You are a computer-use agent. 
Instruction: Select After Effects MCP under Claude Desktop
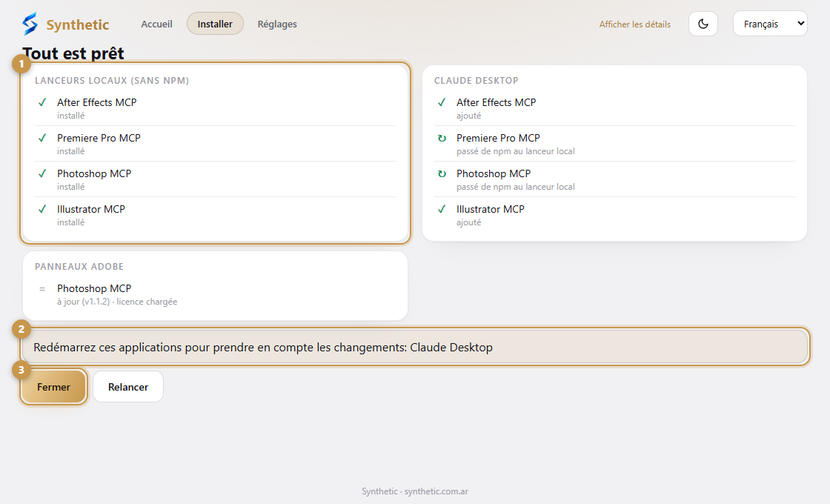coord(497,102)
